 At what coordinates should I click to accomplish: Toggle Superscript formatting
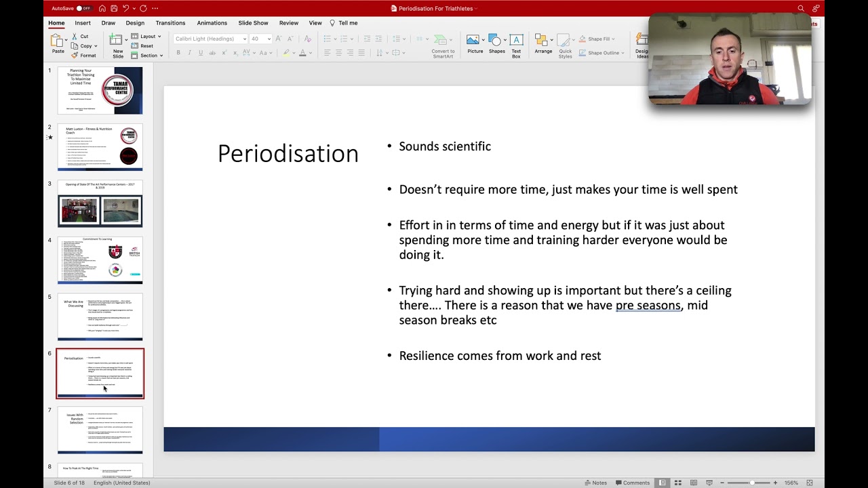[x=223, y=53]
